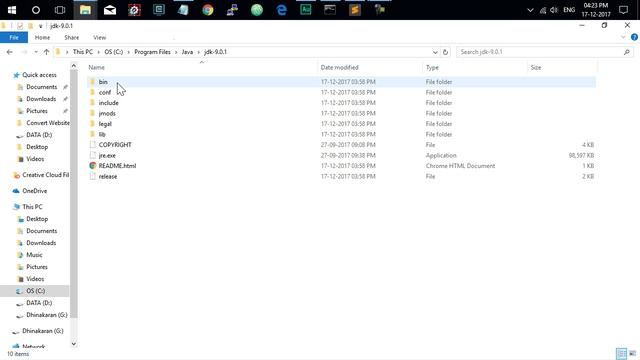The image size is (640, 360).
Task: Open Sublime Text from taskbar
Action: [355, 10]
